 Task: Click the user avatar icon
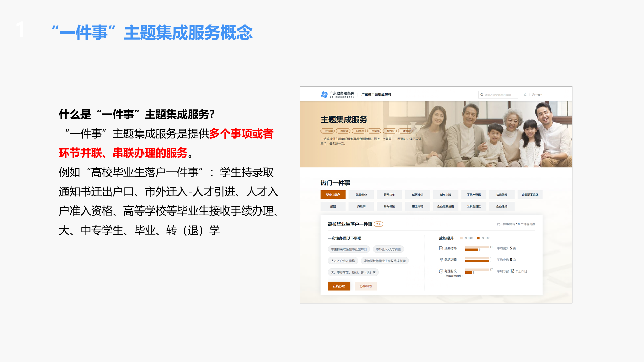coord(533,95)
